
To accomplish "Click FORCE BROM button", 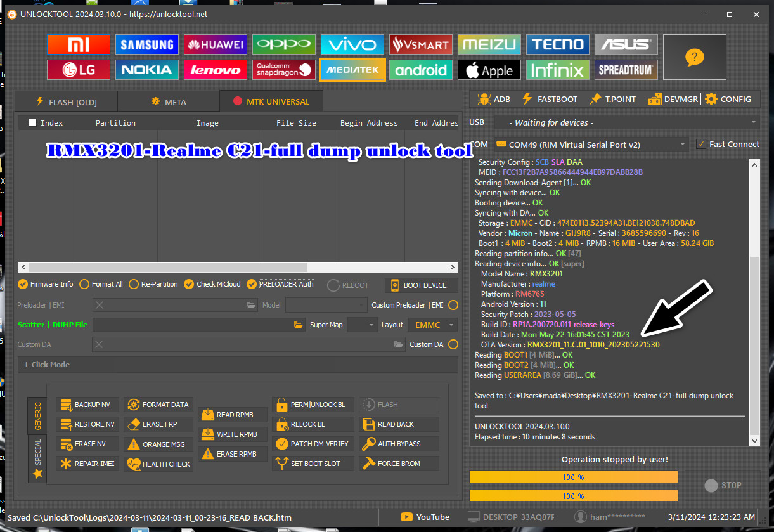I will [x=399, y=464].
